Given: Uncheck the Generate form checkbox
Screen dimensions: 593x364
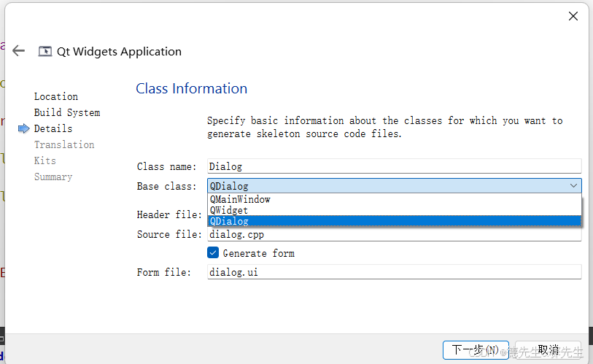Looking at the screenshot, I should [213, 252].
